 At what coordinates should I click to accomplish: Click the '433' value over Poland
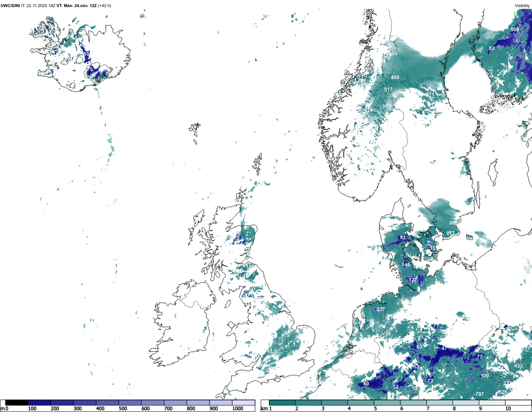pyautogui.click(x=518, y=366)
